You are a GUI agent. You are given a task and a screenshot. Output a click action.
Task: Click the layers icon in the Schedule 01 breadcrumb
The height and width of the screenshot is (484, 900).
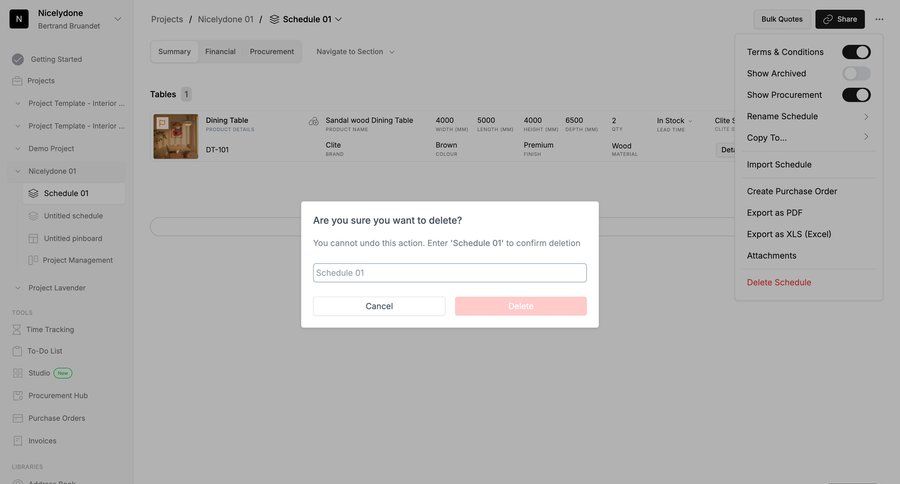pyautogui.click(x=274, y=20)
